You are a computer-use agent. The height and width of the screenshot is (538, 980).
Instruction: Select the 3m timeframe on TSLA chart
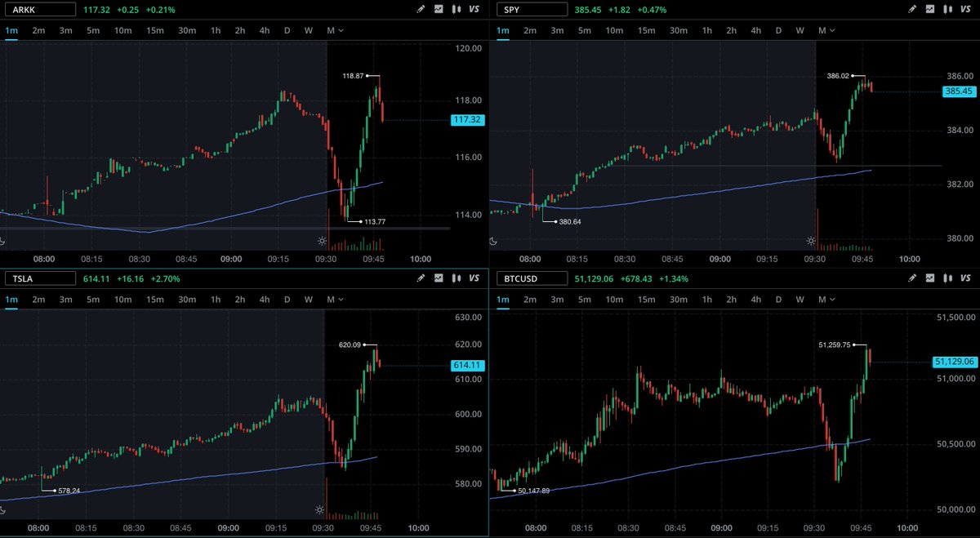point(66,300)
